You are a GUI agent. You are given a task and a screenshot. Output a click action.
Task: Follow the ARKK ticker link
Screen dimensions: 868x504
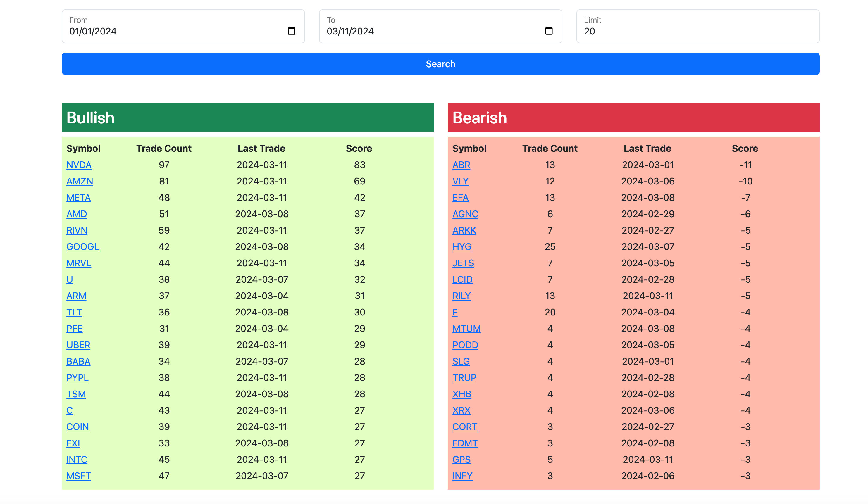[x=464, y=230]
